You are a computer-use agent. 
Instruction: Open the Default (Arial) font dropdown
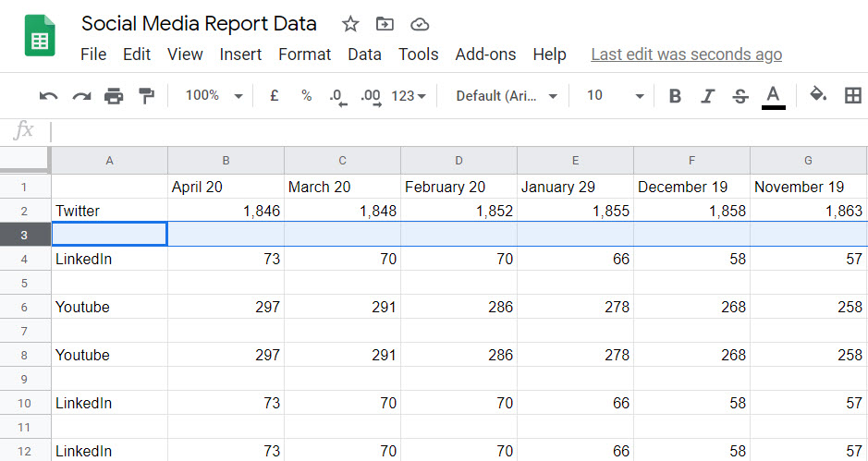[x=506, y=96]
